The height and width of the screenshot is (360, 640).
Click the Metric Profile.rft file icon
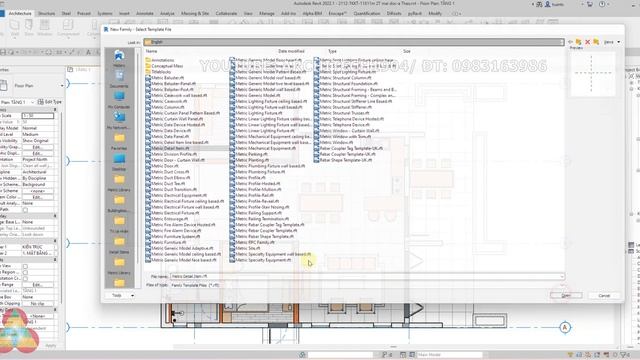click(232, 178)
